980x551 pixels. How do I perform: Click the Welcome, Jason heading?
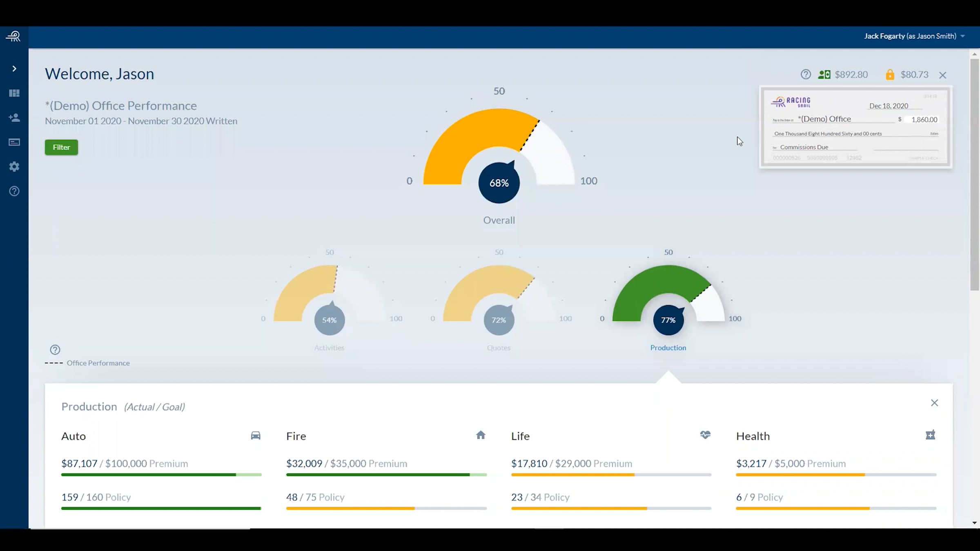coord(99,74)
